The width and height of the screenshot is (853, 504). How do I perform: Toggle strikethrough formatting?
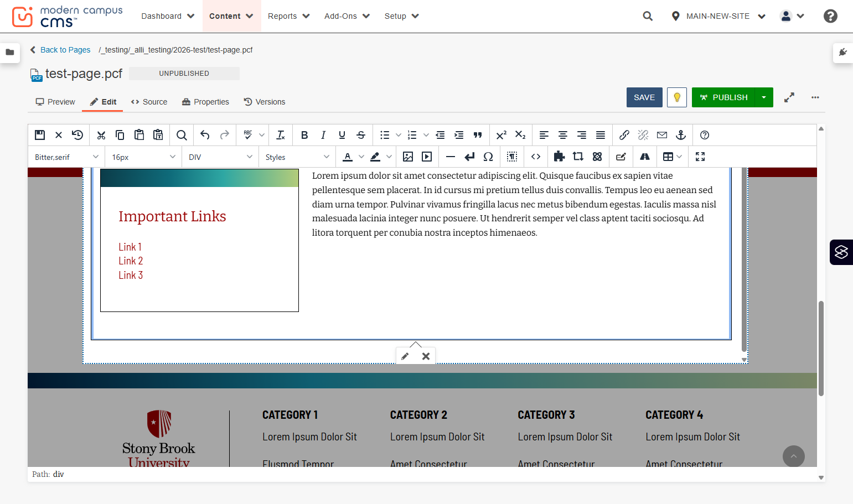[361, 135]
